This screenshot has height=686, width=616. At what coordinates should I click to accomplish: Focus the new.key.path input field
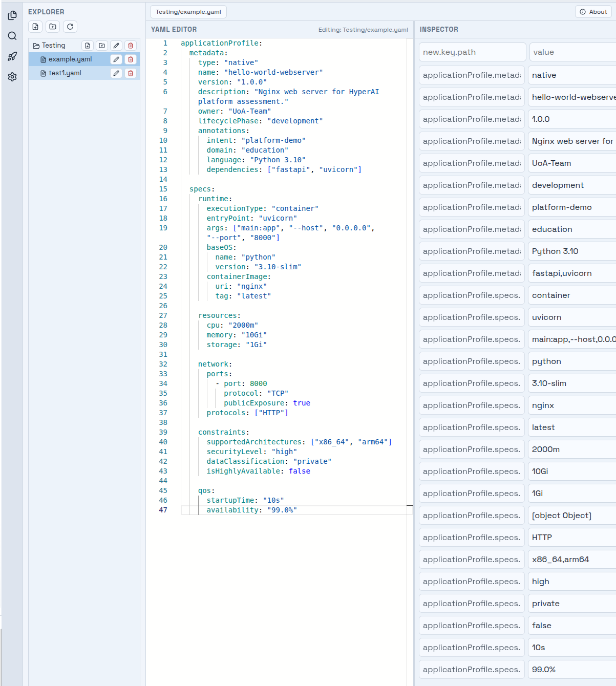(472, 52)
